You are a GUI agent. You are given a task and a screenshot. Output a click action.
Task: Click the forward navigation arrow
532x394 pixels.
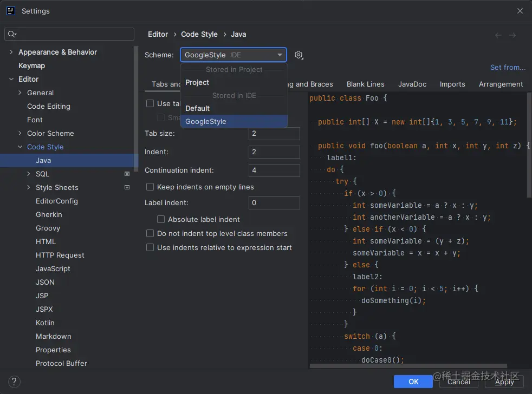point(512,35)
